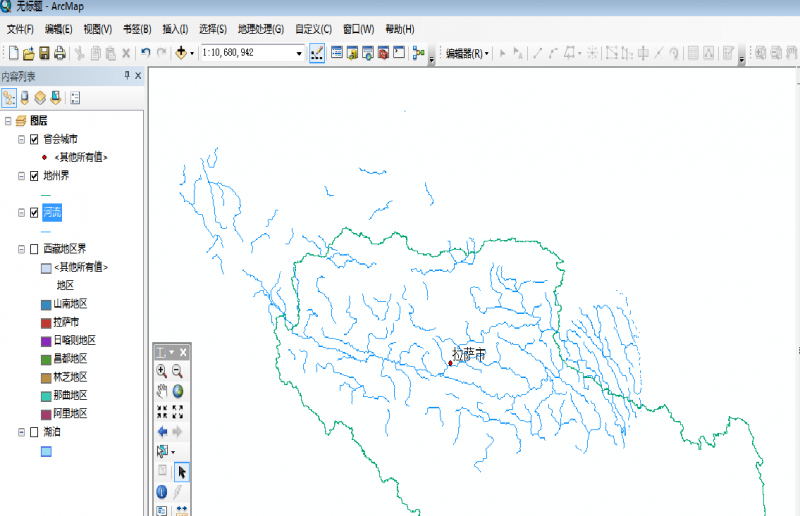The width and height of the screenshot is (800, 516).
Task: Enable the 湖泊 layer checkbox
Action: tap(34, 432)
